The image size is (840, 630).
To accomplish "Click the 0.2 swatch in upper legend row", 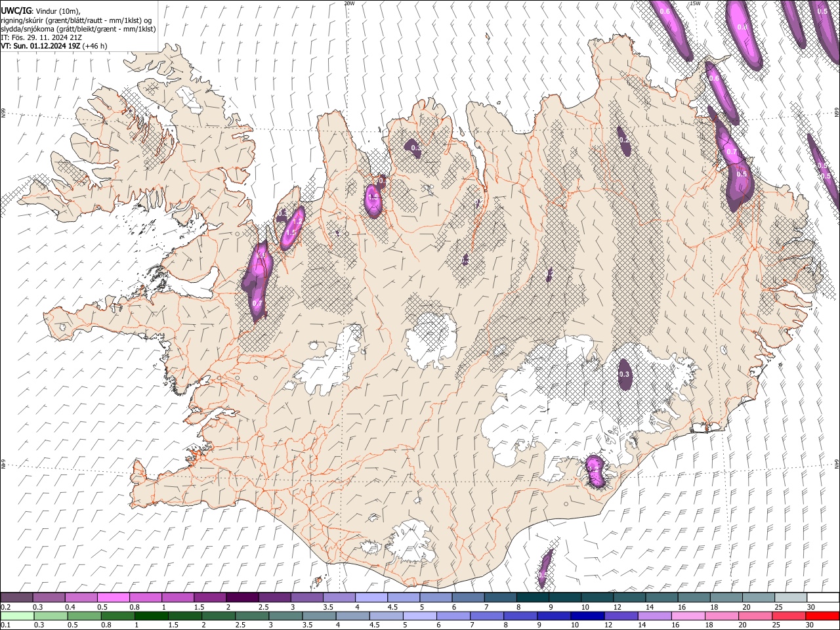I will tap(17, 597).
